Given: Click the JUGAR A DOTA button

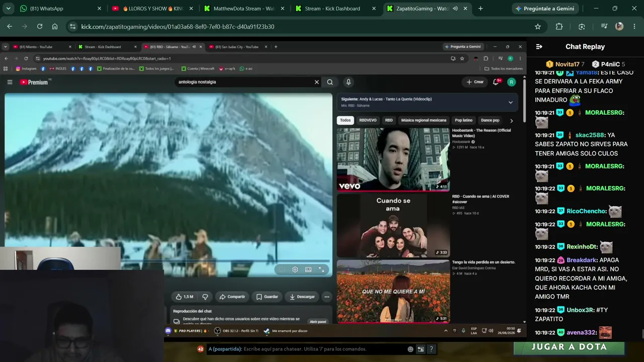Looking at the screenshot, I should [x=569, y=347].
